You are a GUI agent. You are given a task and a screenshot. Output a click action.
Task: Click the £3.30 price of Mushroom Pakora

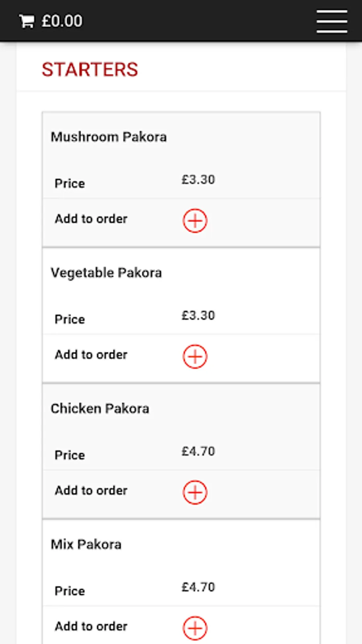coord(198,180)
